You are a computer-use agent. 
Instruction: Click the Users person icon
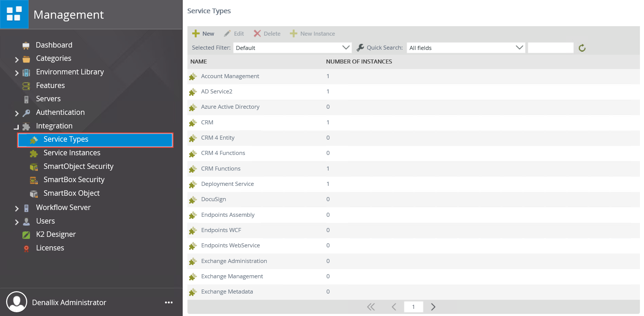[26, 222]
